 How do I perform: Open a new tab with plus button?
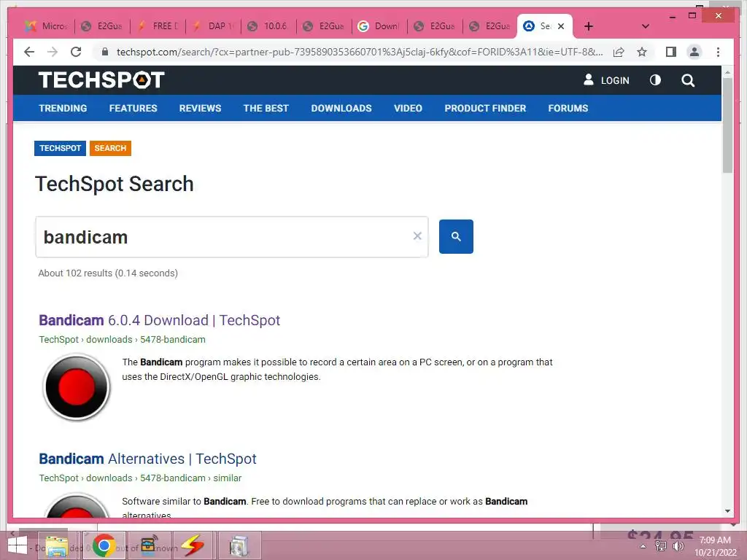589,26
